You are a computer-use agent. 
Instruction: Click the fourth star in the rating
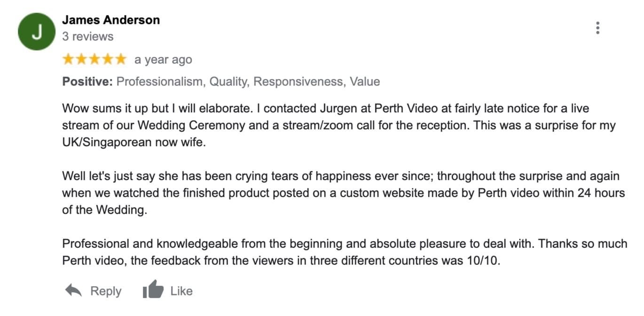click(x=108, y=59)
